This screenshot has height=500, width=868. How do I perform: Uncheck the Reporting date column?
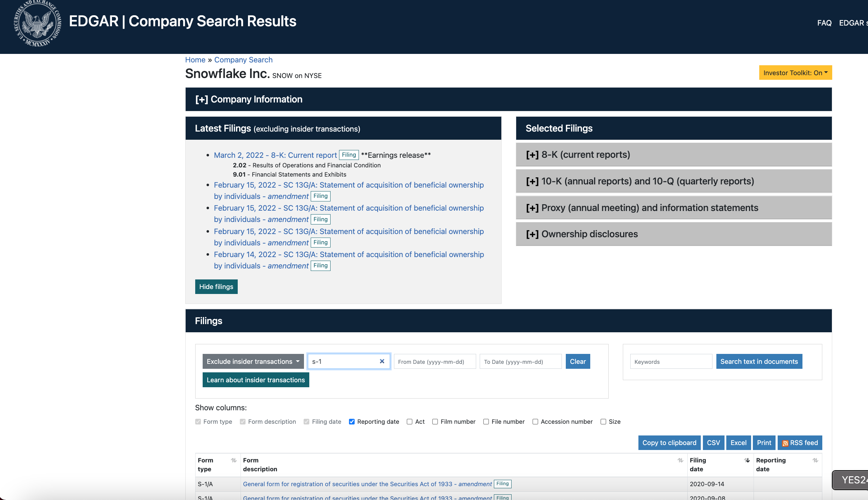tap(352, 422)
